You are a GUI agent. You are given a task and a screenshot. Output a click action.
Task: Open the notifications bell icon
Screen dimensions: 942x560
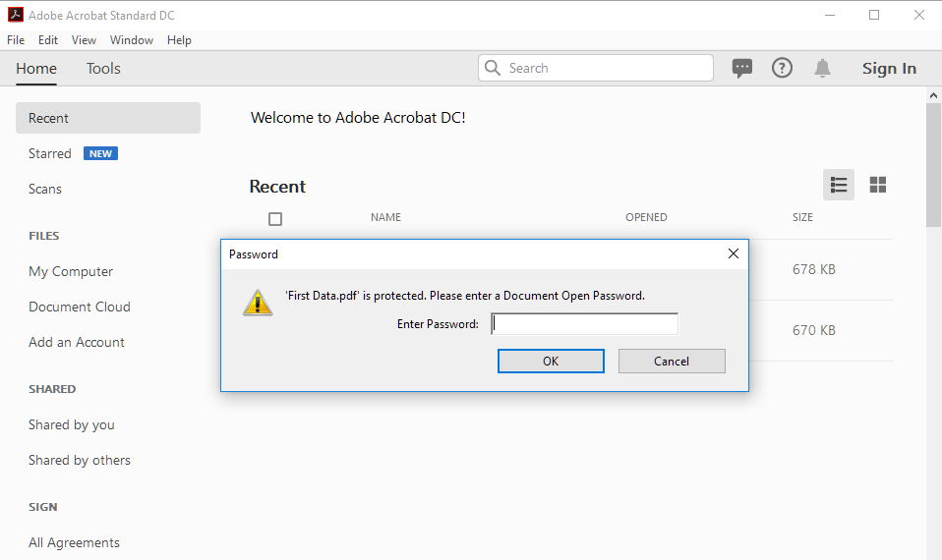coord(823,68)
